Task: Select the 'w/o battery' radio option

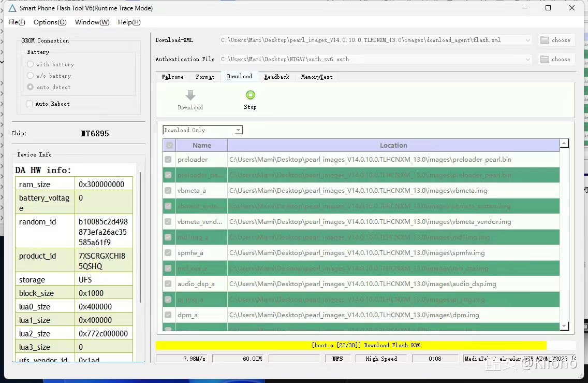Action: (31, 76)
